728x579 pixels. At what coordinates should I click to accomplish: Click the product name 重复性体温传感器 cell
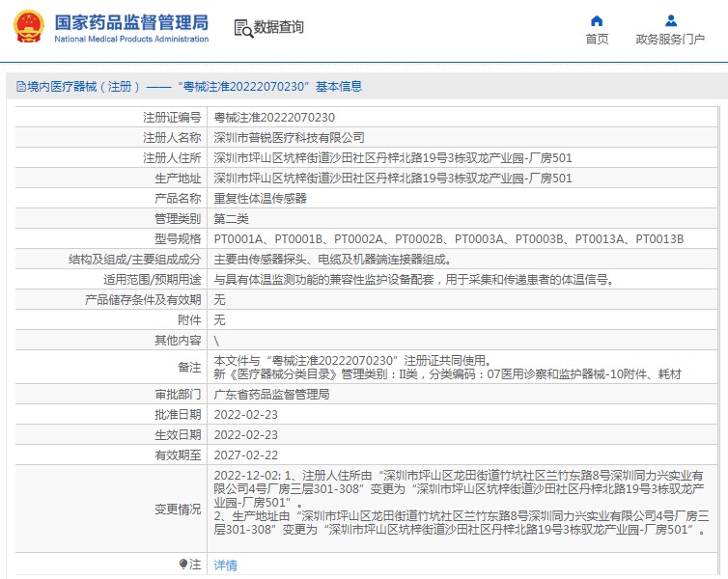(x=260, y=198)
